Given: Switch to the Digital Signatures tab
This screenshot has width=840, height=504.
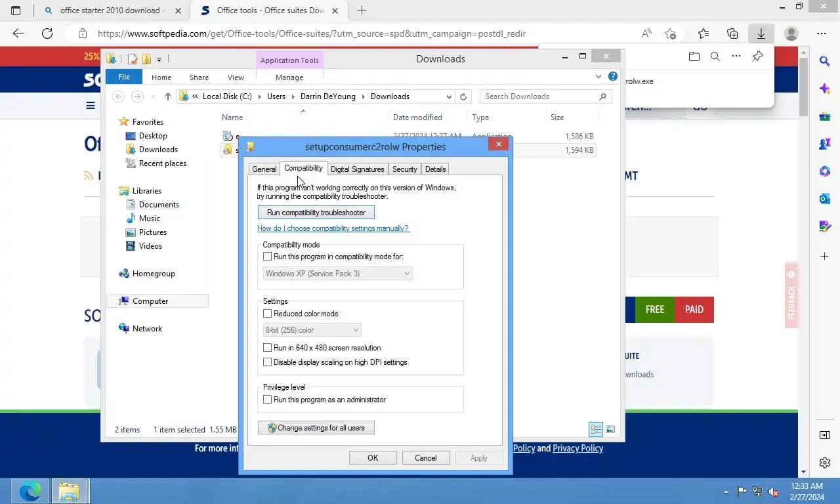Looking at the screenshot, I should click(x=357, y=169).
